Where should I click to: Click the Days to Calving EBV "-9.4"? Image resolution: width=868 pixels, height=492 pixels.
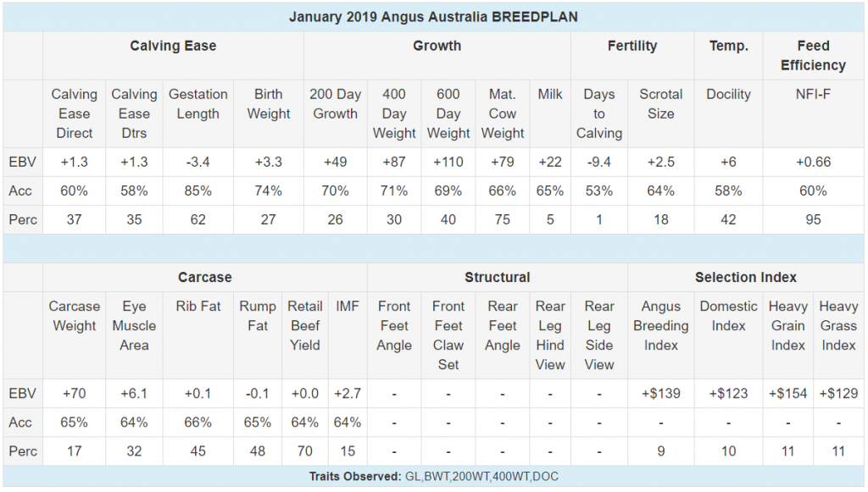(599, 162)
